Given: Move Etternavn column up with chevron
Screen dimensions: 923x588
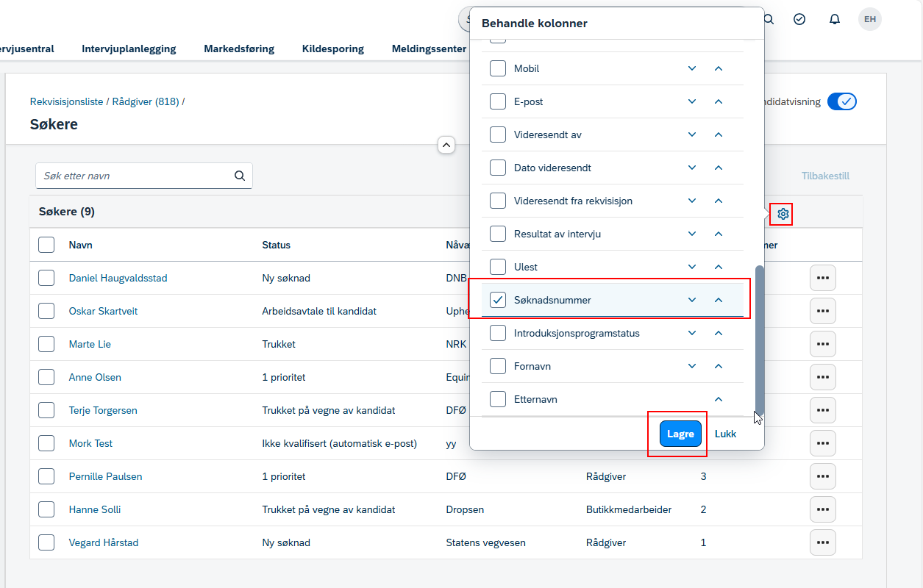Looking at the screenshot, I should [x=719, y=399].
